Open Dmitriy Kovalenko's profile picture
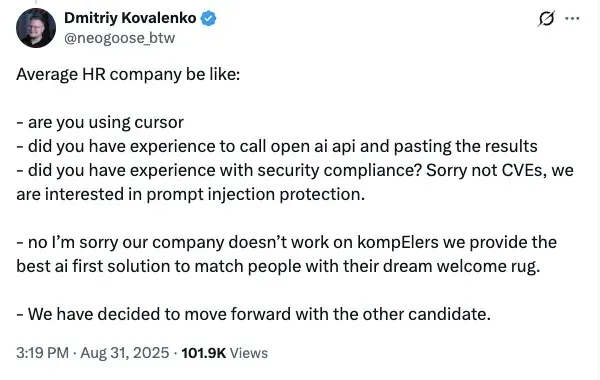The width and height of the screenshot is (600, 380). 36,28
